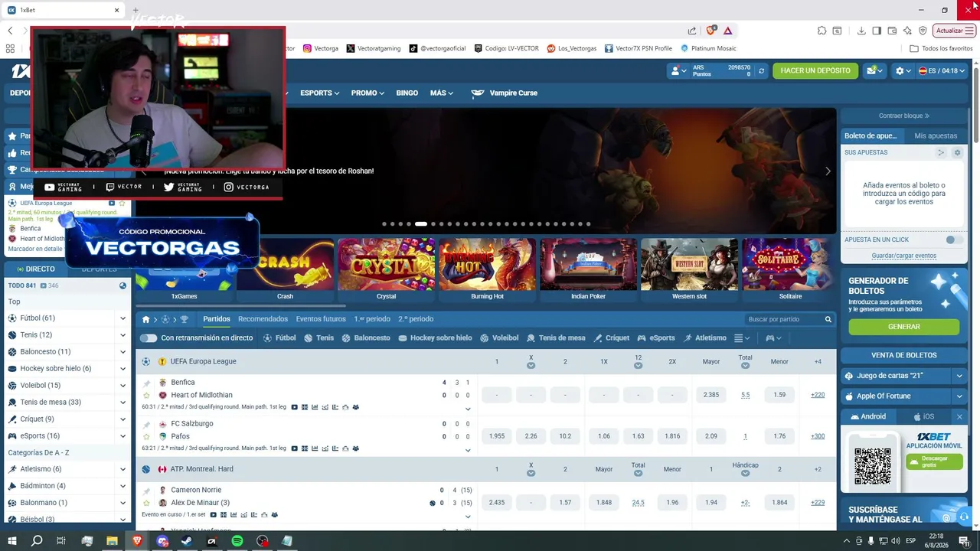Switch to the Mis apuestas tab

[x=936, y=136]
